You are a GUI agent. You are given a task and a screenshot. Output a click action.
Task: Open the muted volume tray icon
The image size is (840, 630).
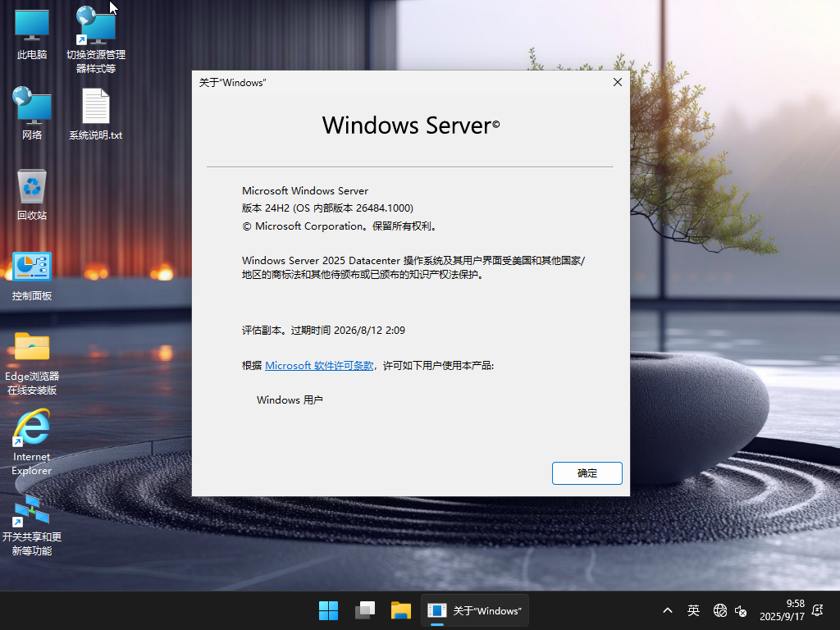click(741, 610)
